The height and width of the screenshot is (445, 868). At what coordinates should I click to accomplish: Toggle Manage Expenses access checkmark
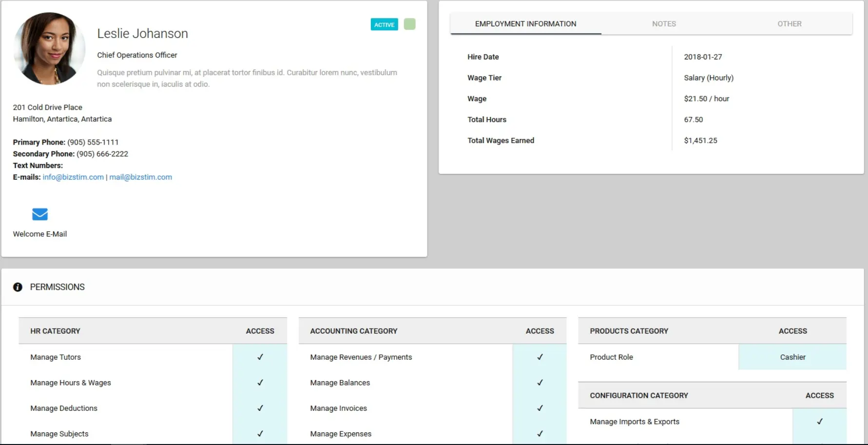pyautogui.click(x=540, y=433)
